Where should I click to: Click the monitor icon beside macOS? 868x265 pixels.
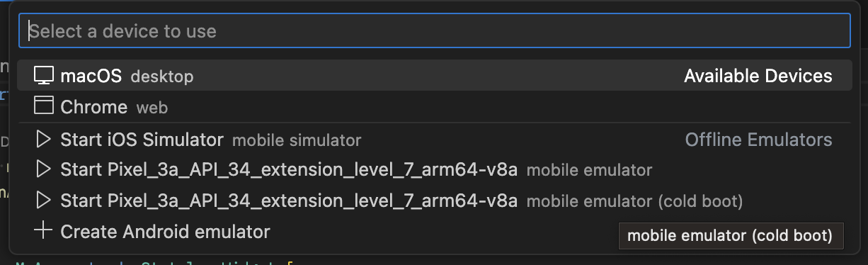point(44,76)
